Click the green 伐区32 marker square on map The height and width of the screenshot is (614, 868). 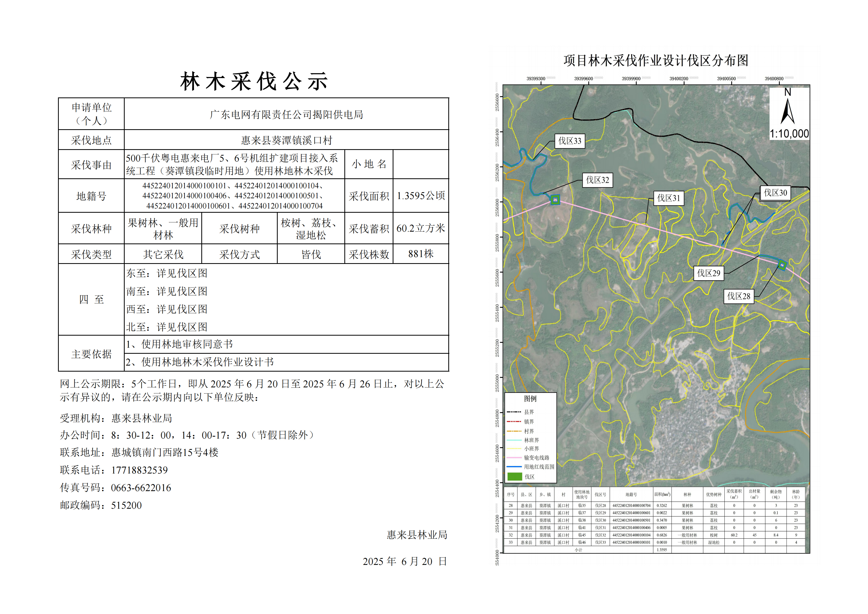coord(555,200)
